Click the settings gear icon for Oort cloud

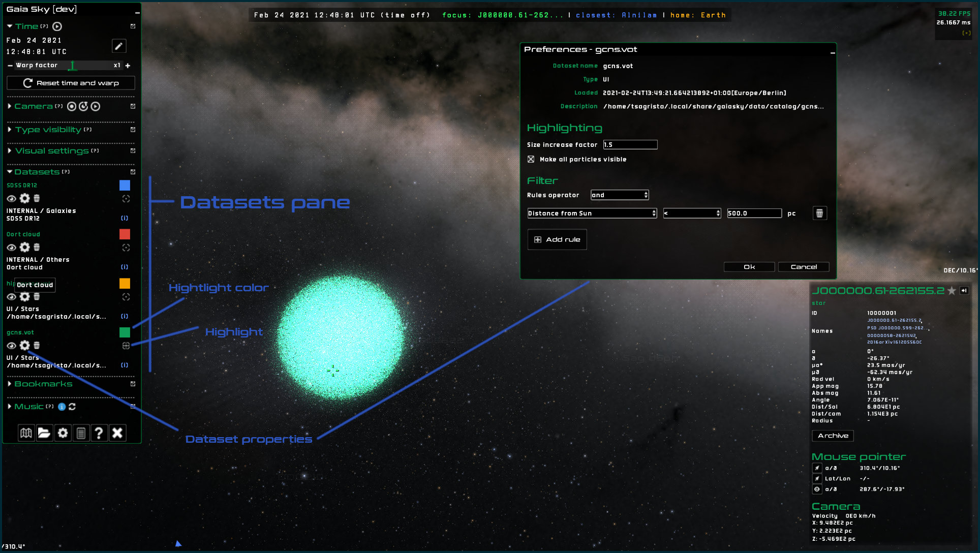coord(25,247)
